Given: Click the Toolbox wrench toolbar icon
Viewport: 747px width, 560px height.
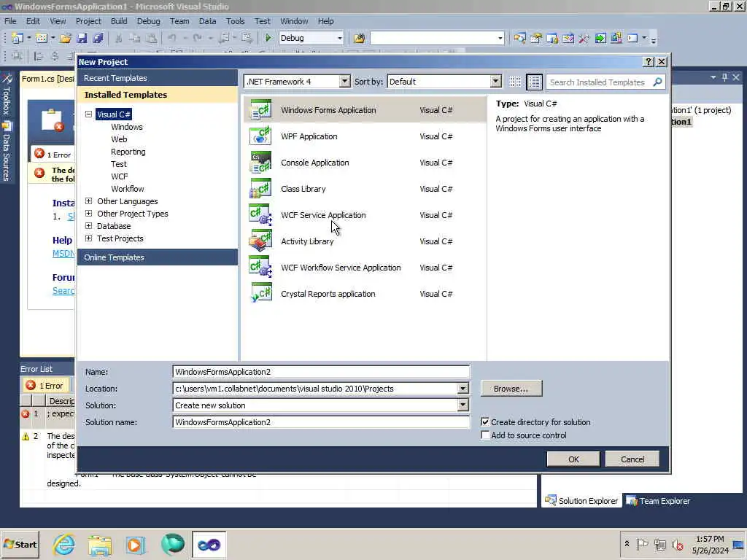Looking at the screenshot, I should coord(584,38).
